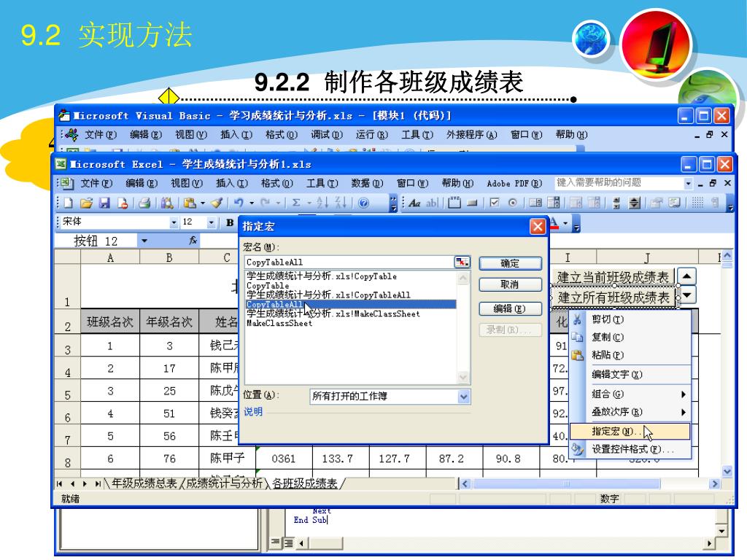Open the 运行 menu in Visual Basic window

[x=371, y=135]
